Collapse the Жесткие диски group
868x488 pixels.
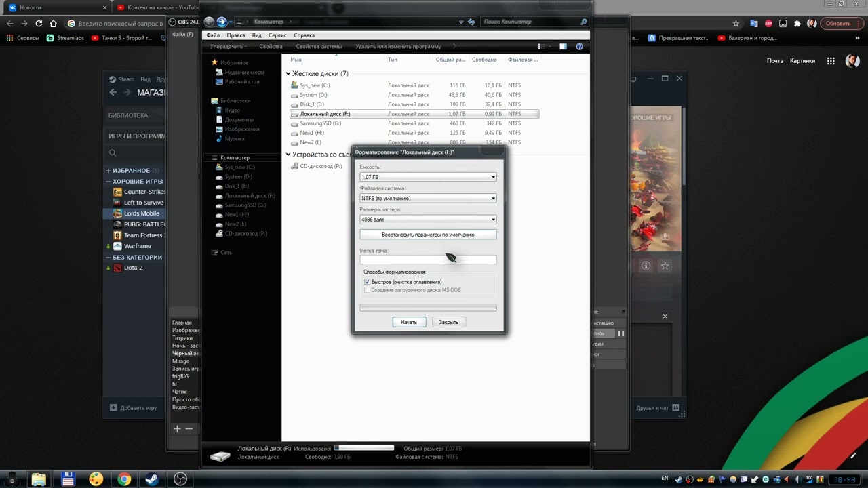pyautogui.click(x=288, y=73)
